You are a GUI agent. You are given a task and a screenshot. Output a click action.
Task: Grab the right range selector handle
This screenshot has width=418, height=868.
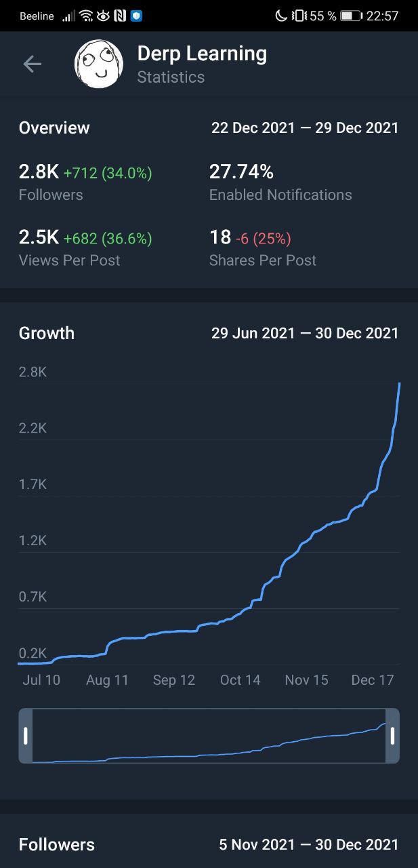point(392,736)
